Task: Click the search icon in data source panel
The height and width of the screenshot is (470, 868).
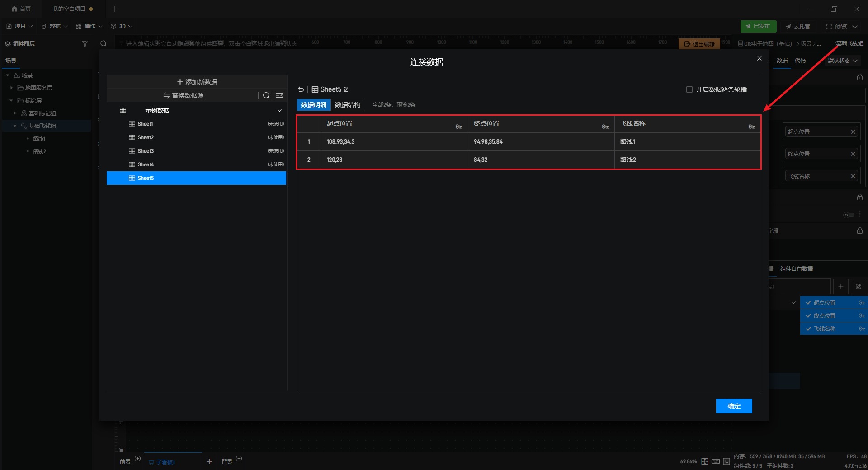Action: (266, 95)
